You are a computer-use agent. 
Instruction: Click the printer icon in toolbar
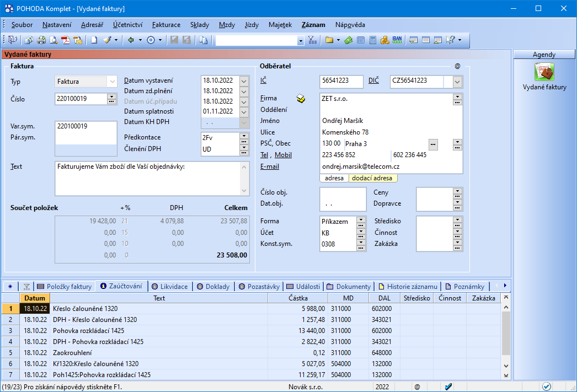click(x=41, y=40)
